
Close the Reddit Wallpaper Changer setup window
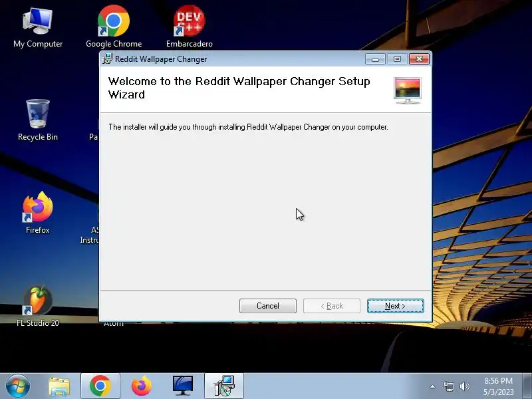tap(419, 59)
